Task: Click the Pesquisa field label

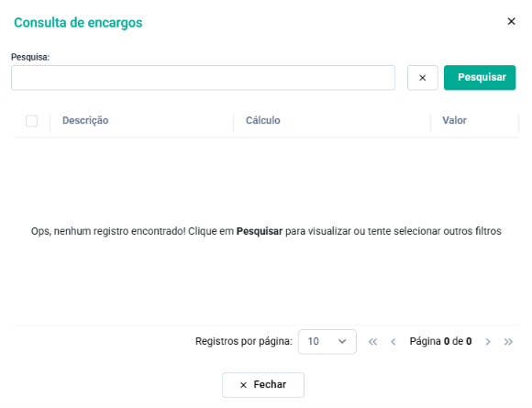Action: 30,57
